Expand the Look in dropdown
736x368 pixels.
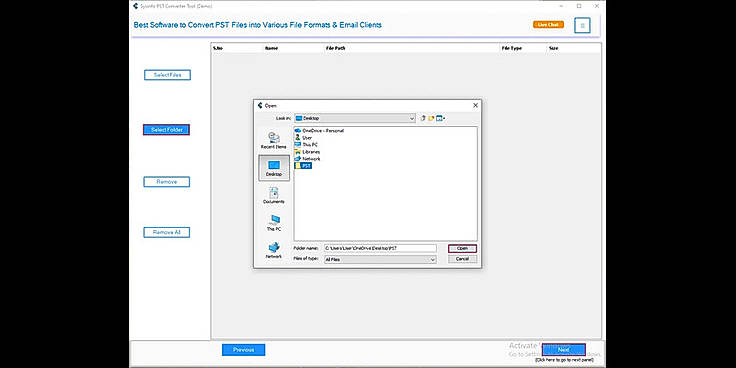coord(412,118)
